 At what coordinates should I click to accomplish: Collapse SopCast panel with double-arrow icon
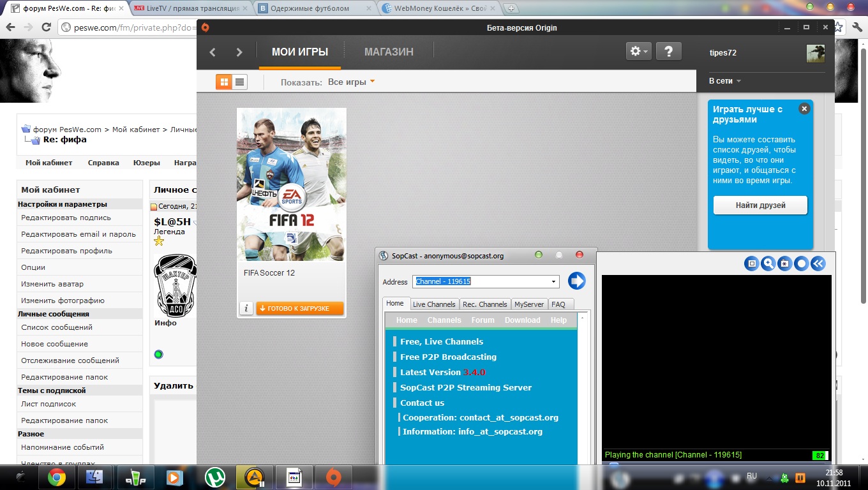(818, 264)
